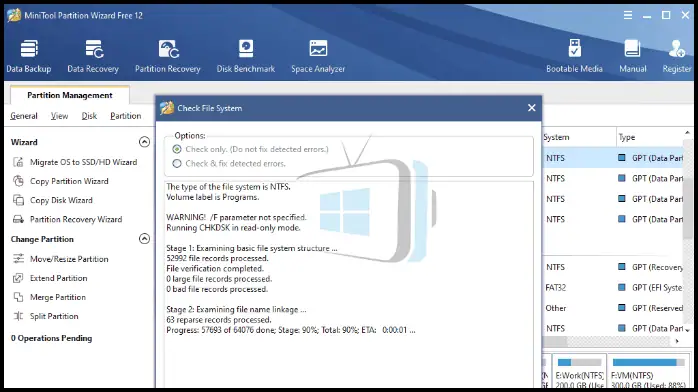Click the Check File System dialog logo icon
The width and height of the screenshot is (698, 392).
(x=167, y=108)
